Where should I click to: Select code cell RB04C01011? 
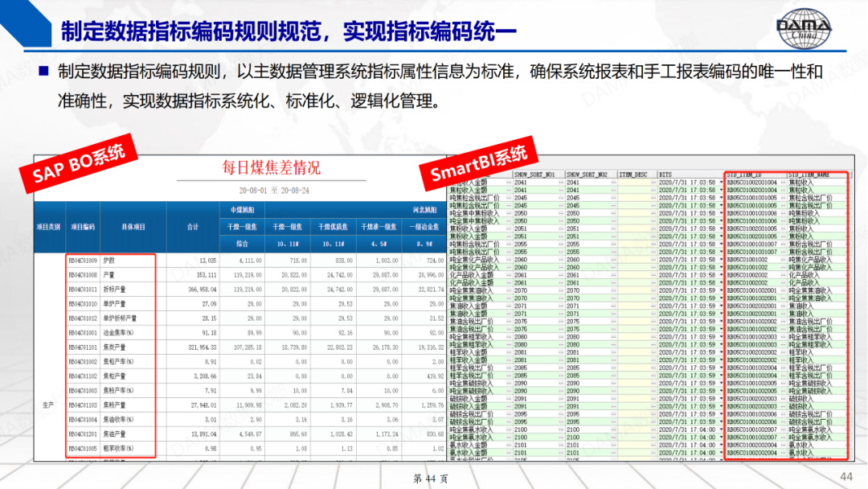click(x=83, y=289)
